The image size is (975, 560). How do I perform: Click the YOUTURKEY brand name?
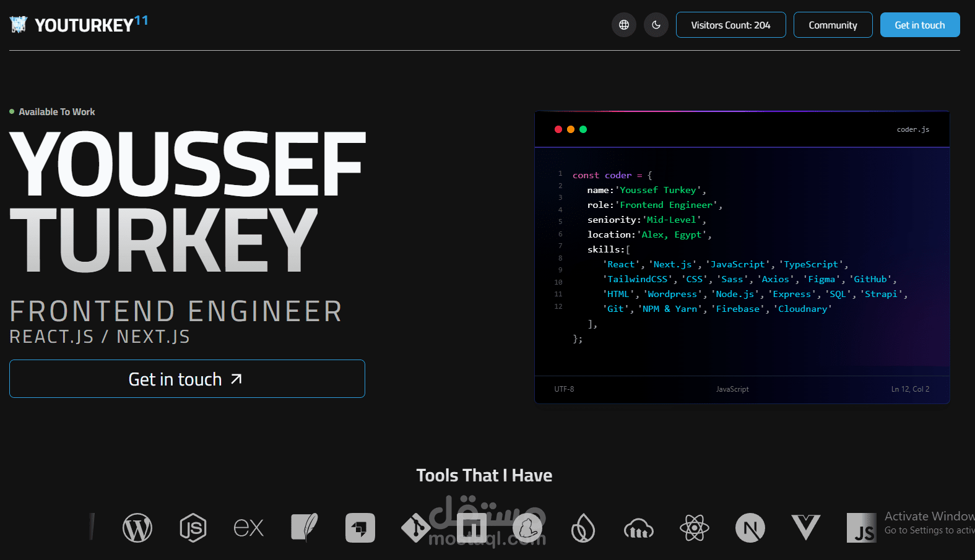click(84, 25)
